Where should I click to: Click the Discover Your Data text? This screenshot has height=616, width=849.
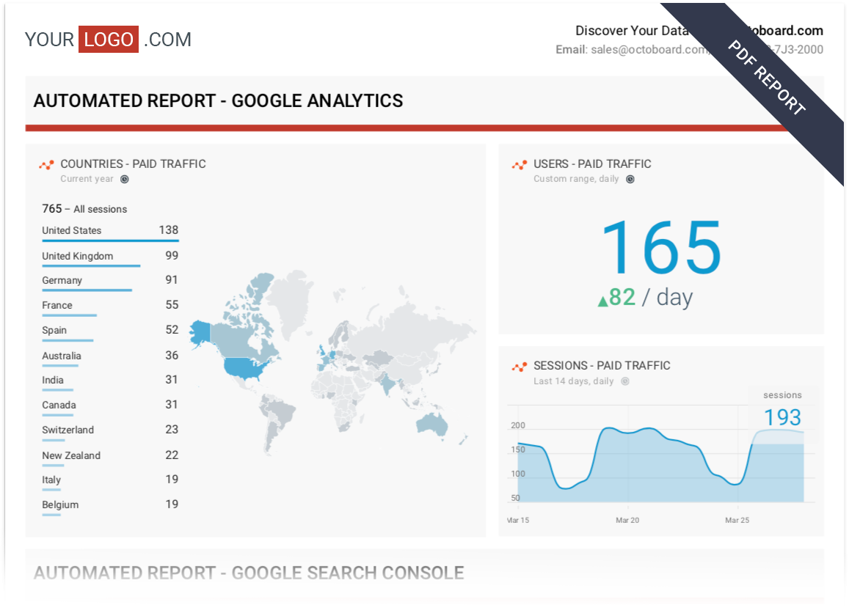point(632,30)
